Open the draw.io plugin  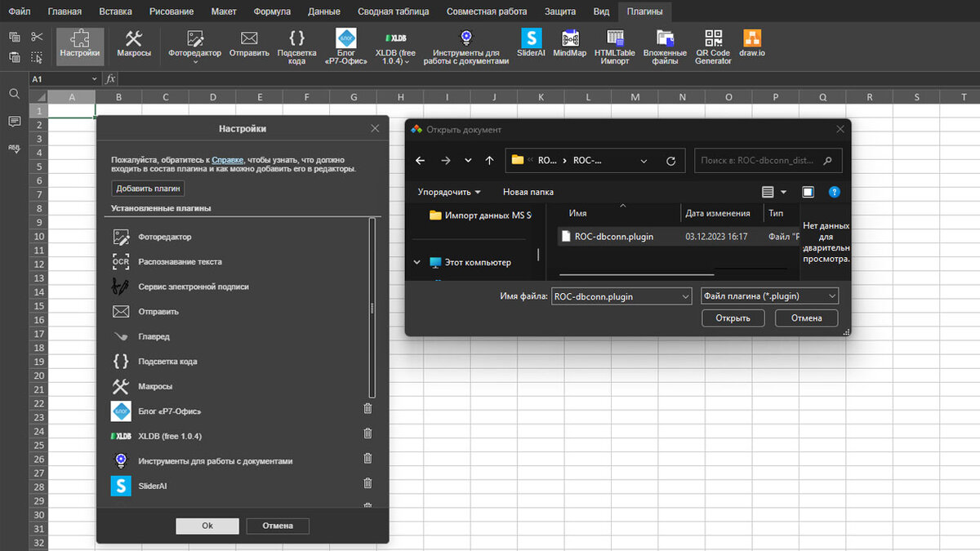[751, 45]
